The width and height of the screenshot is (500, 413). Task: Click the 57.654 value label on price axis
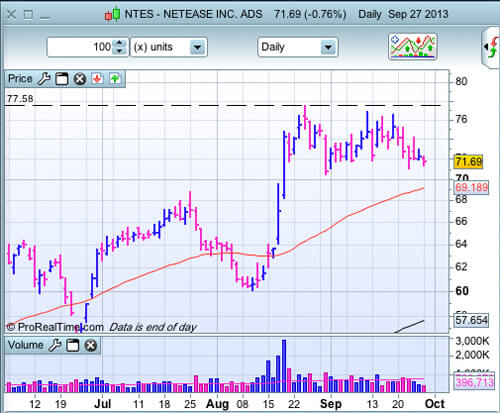tap(471, 320)
